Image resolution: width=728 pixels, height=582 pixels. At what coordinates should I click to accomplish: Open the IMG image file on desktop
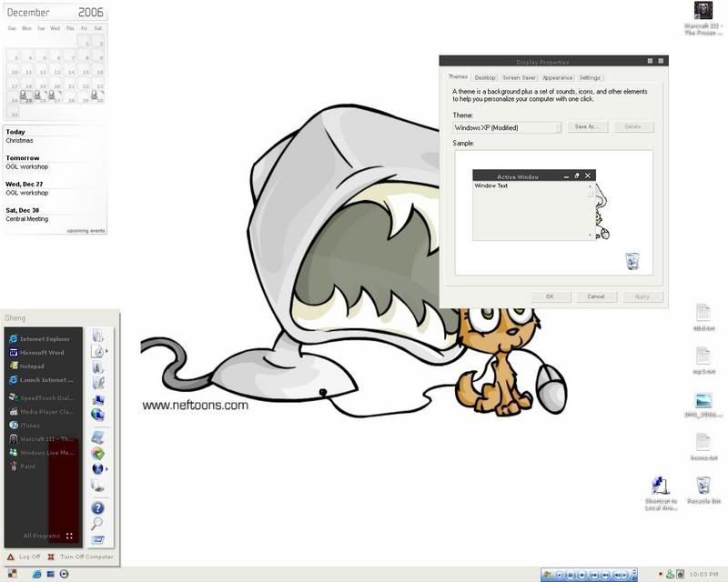click(x=703, y=405)
